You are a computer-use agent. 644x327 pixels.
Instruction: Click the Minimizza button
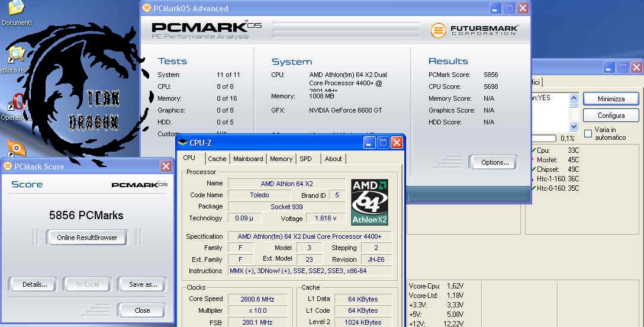611,99
